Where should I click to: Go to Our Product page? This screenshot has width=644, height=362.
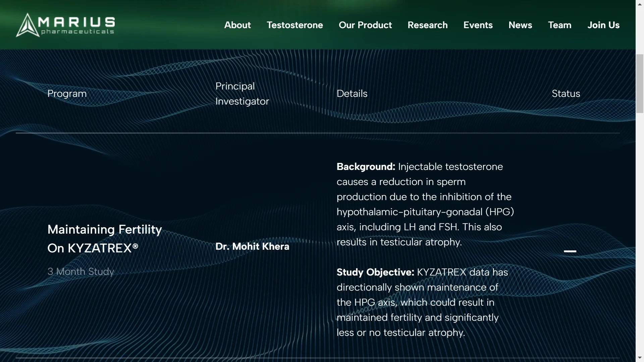click(365, 25)
